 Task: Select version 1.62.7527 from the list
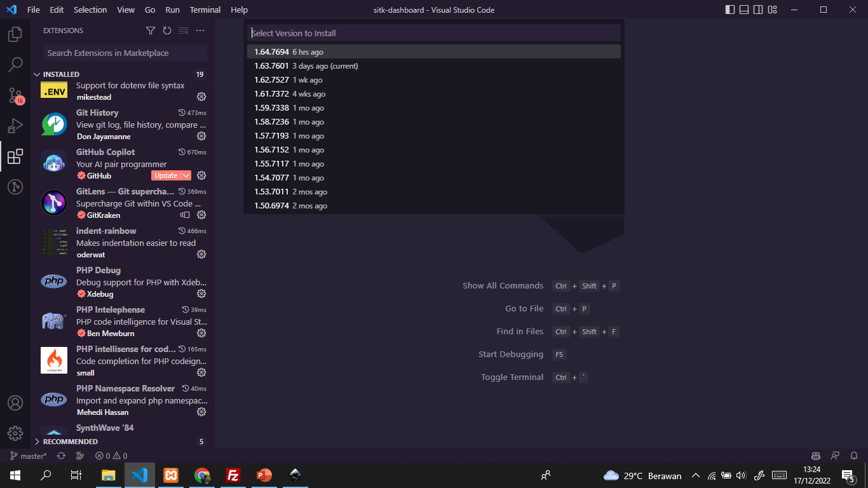tap(433, 79)
